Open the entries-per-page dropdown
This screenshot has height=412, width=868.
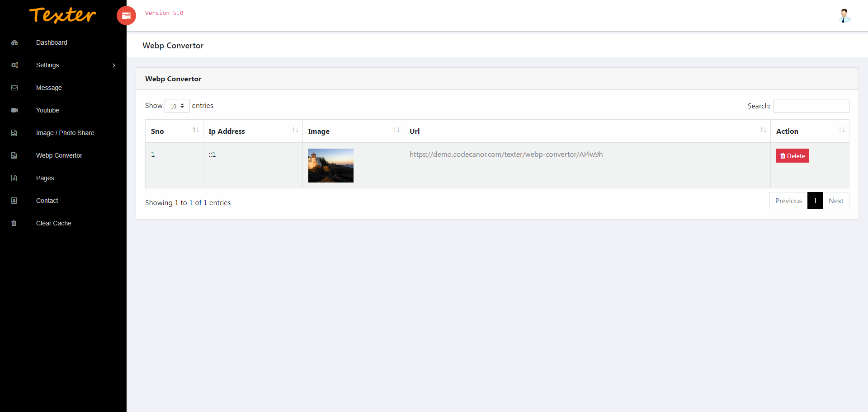click(x=177, y=106)
